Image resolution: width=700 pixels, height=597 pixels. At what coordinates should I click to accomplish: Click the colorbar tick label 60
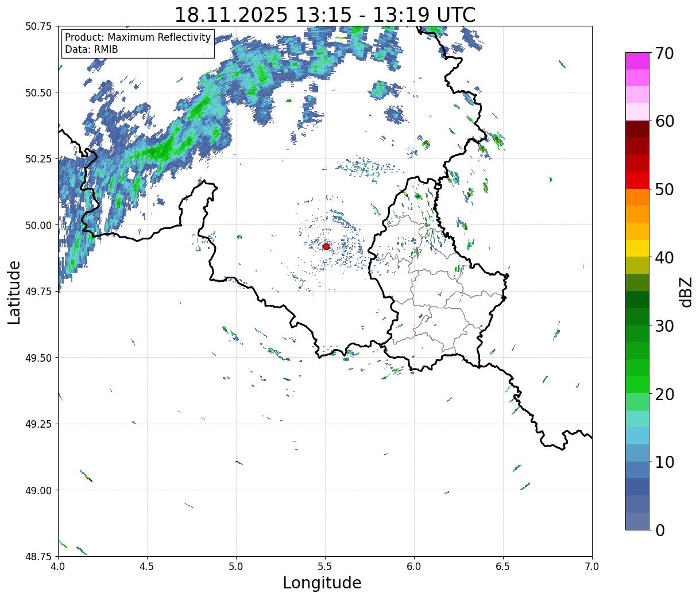point(664,121)
